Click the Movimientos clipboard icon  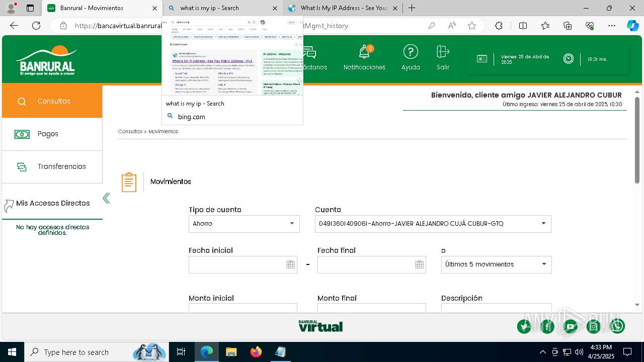(x=129, y=182)
